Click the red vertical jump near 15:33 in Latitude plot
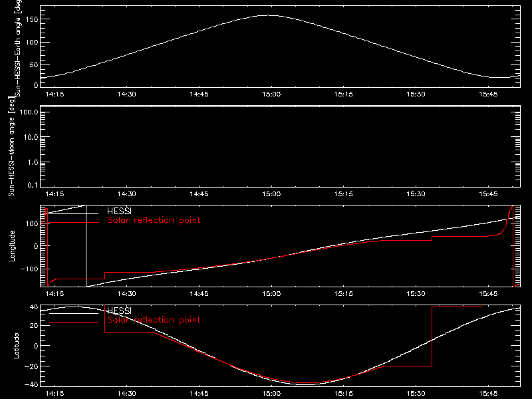 (432, 336)
